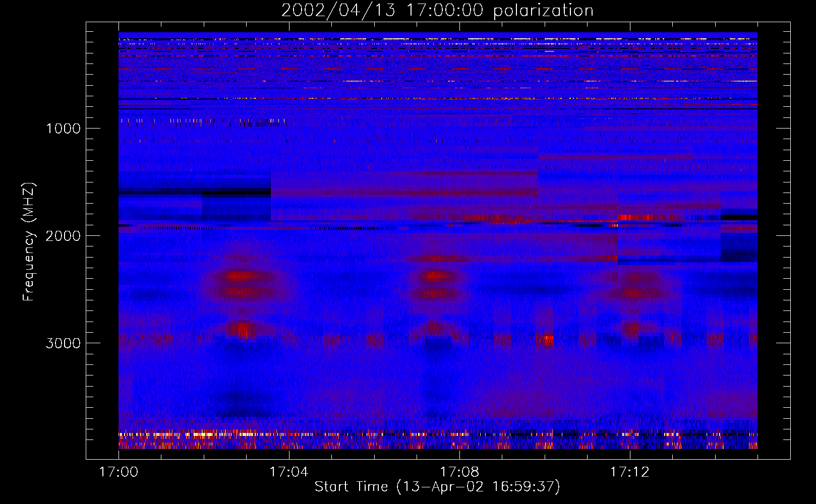This screenshot has height=504, width=816.
Task: Click the "Start Time (13-Apr-02 16:59:37)" label
Action: pyautogui.click(x=437, y=487)
